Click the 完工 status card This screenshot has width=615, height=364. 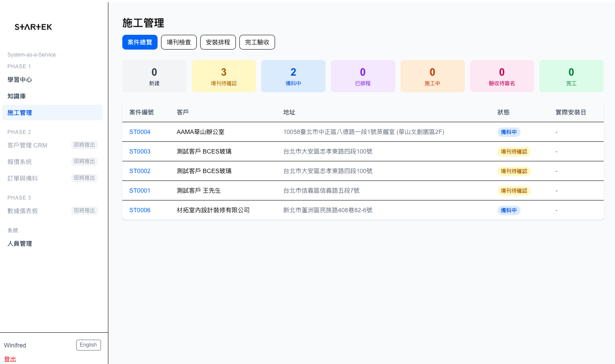(x=571, y=76)
